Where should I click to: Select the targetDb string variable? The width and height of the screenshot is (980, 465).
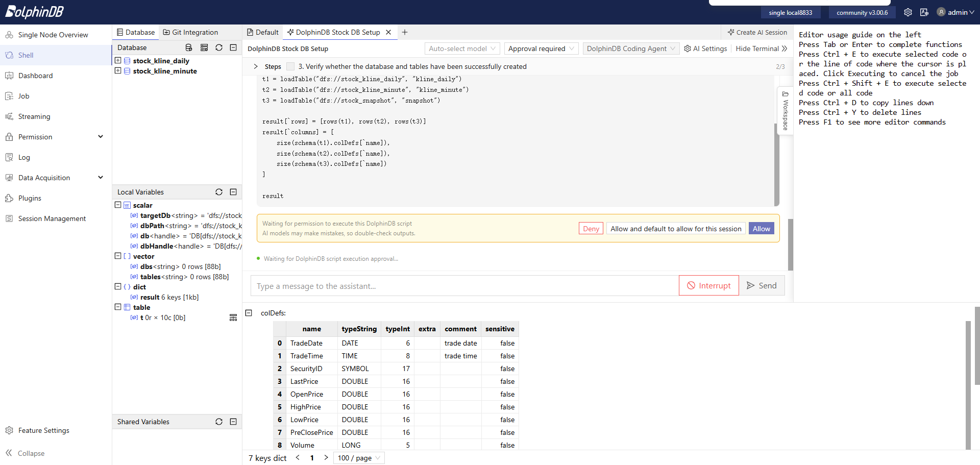(186, 215)
